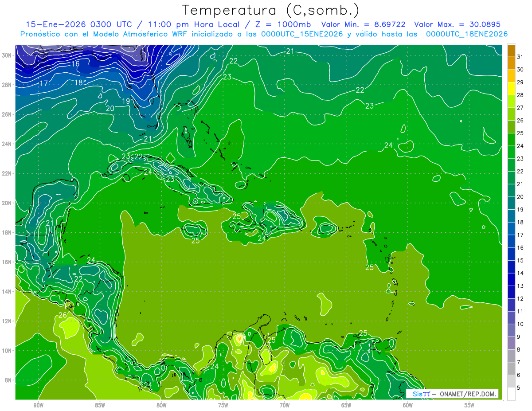Click legend scale value 14
532x411 pixels.
tap(520, 273)
